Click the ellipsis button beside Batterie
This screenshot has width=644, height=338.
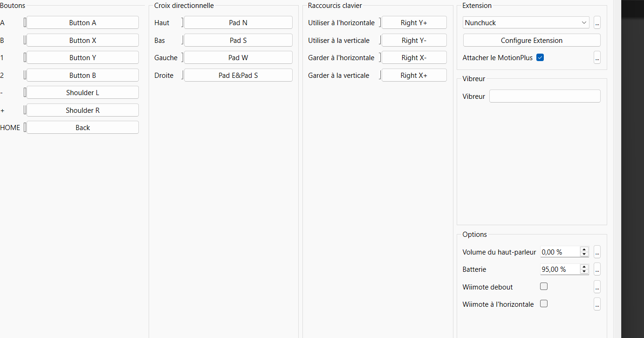pyautogui.click(x=597, y=269)
